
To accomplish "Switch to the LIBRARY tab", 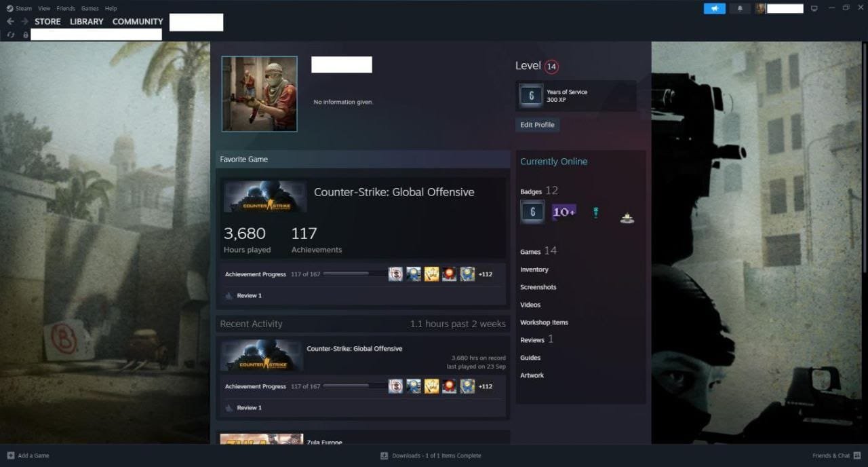I will 87,22.
